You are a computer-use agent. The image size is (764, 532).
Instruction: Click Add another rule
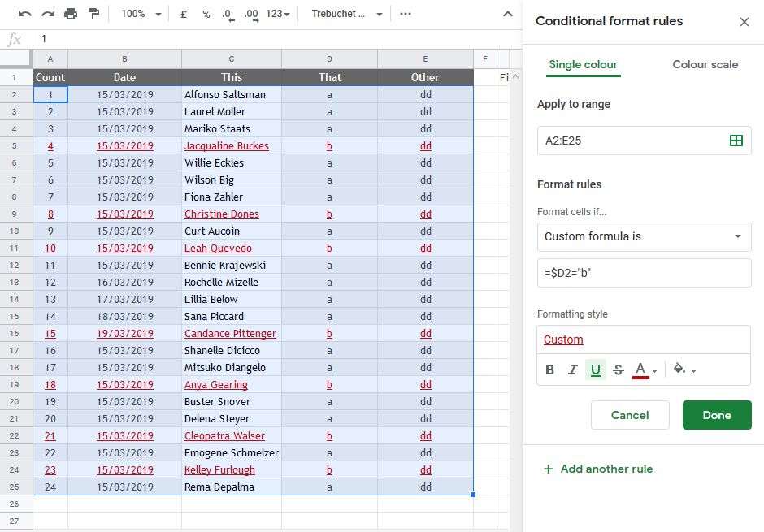pos(598,469)
